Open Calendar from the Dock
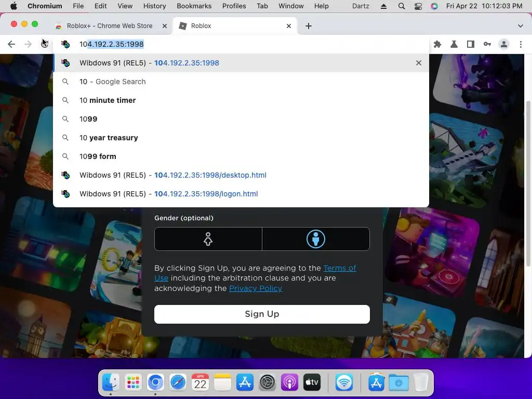 tap(200, 382)
